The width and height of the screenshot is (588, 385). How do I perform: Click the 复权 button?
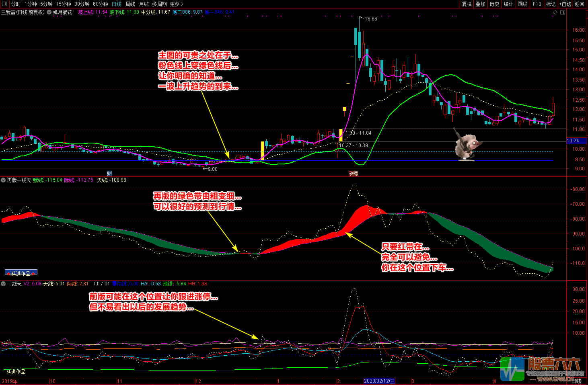click(x=467, y=4)
